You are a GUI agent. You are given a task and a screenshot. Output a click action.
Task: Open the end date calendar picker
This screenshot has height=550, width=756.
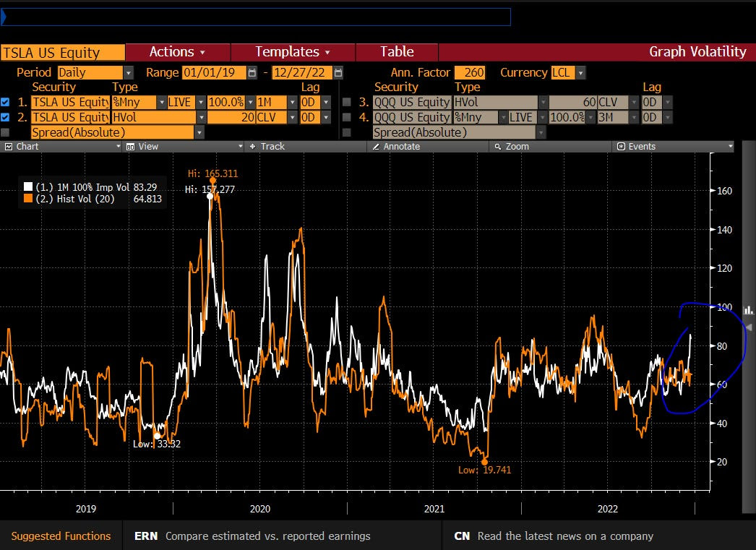click(338, 73)
